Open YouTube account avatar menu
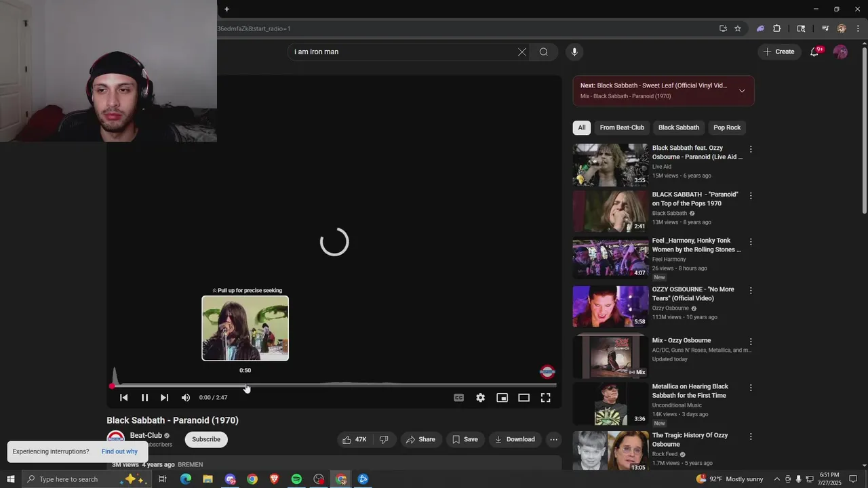The width and height of the screenshot is (868, 488). point(840,52)
